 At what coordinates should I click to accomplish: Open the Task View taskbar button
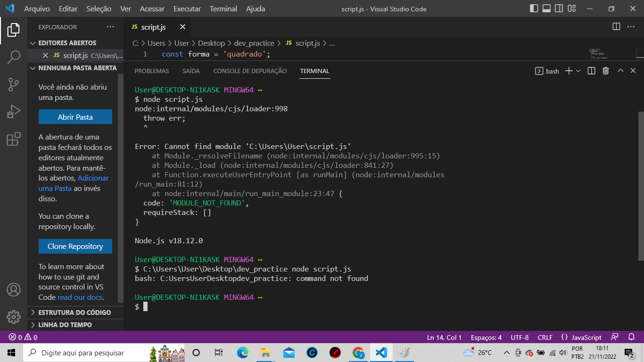[219, 353]
